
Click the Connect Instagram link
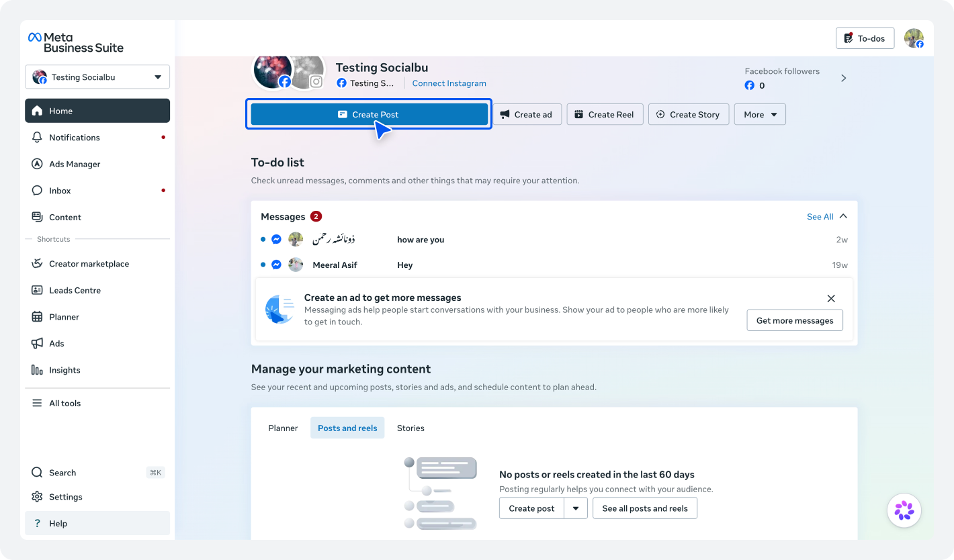click(449, 83)
